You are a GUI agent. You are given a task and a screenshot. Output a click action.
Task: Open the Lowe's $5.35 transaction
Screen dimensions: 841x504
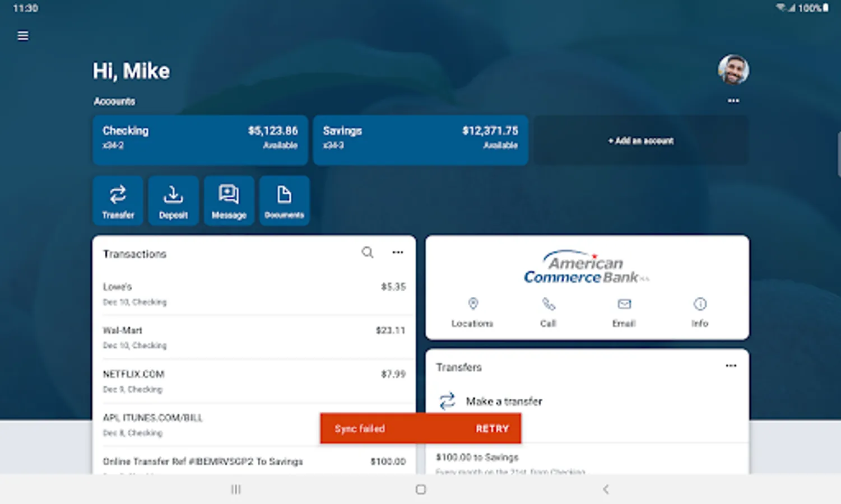(254, 293)
